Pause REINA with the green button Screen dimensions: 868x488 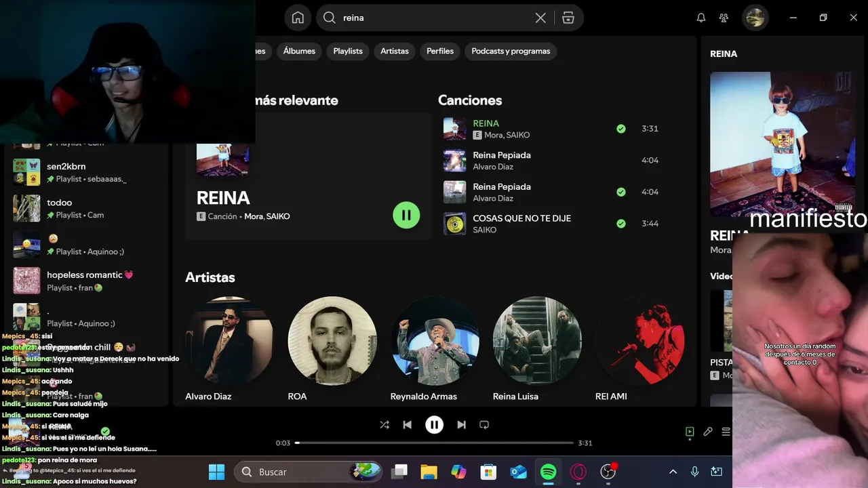pos(406,216)
